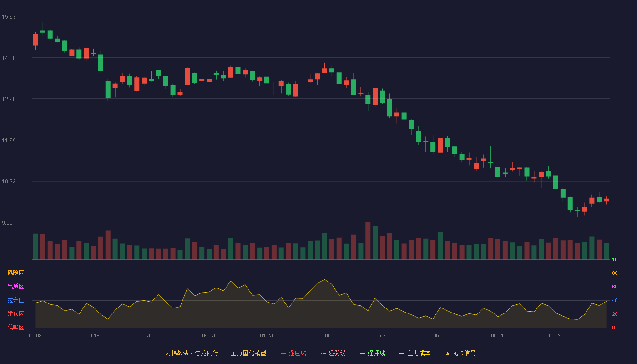Click the 10.33 price axis label
The width and height of the screenshot is (637, 364).
tap(9, 182)
